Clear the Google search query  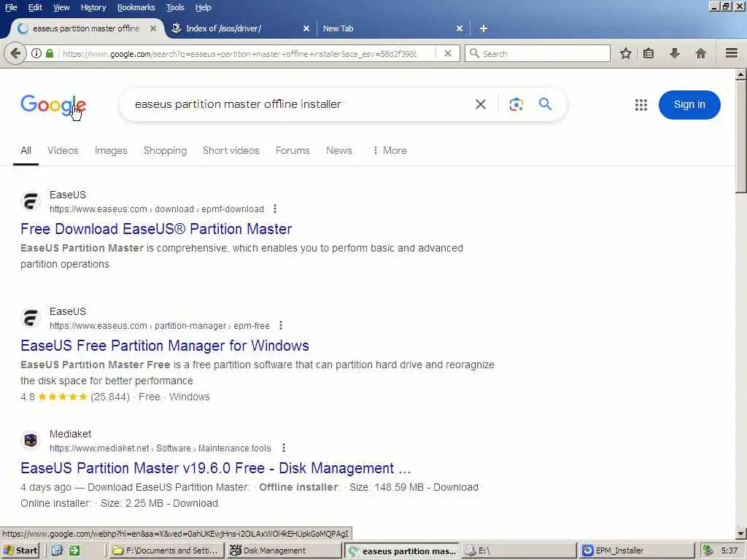pos(481,104)
